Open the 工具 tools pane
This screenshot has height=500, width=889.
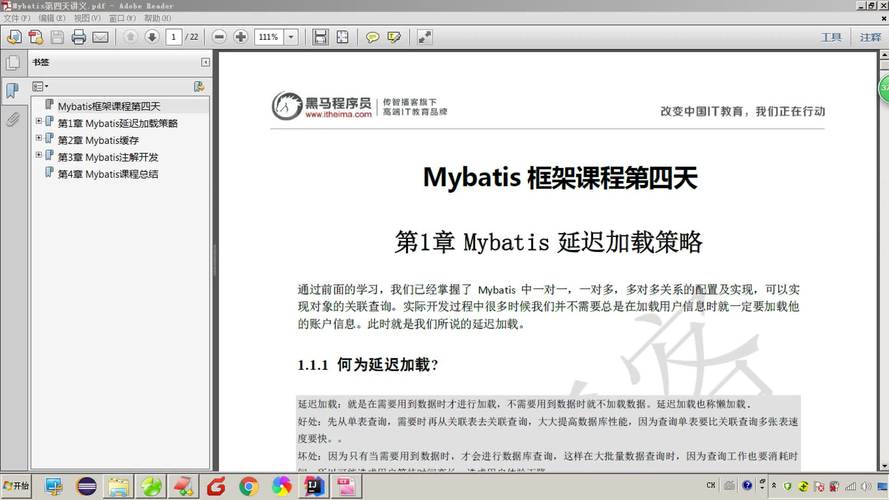[831, 37]
